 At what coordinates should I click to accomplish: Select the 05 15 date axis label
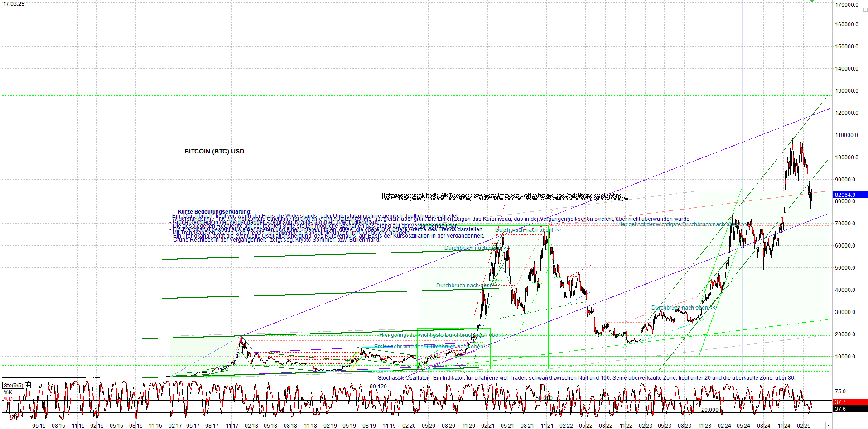38,425
